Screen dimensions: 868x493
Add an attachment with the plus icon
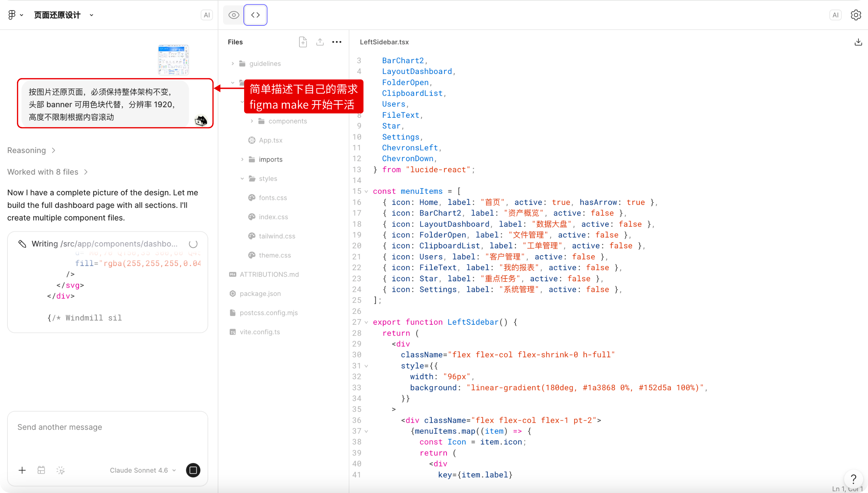click(x=22, y=470)
